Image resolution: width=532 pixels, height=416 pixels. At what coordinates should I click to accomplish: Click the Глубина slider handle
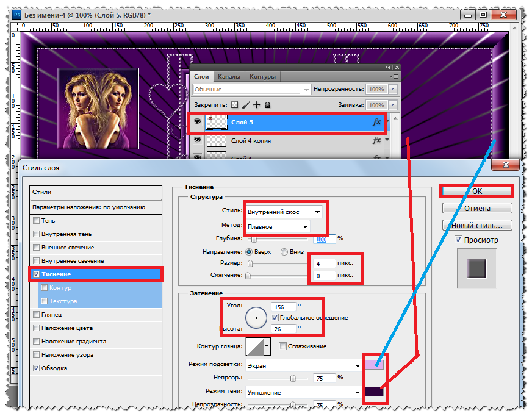[254, 240]
